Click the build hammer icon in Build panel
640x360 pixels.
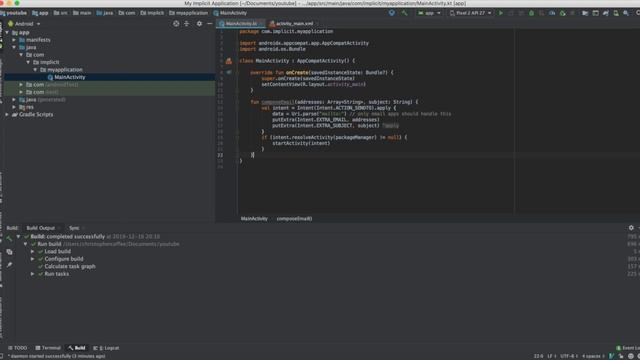[x=9, y=239]
